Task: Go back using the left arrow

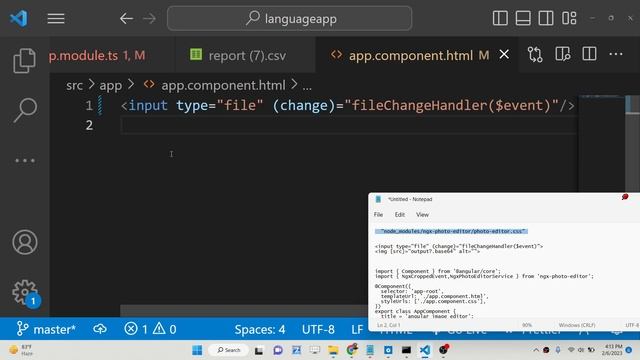Action: (x=127, y=18)
